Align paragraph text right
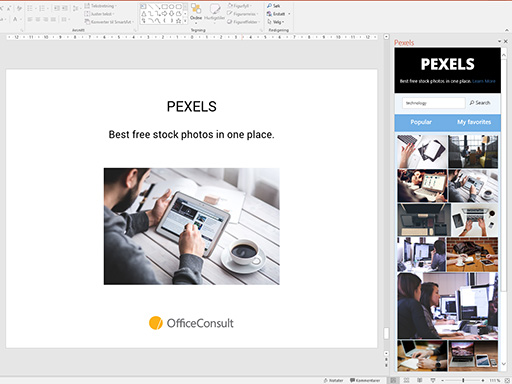Image resolution: width=512 pixels, height=384 pixels. point(46,20)
